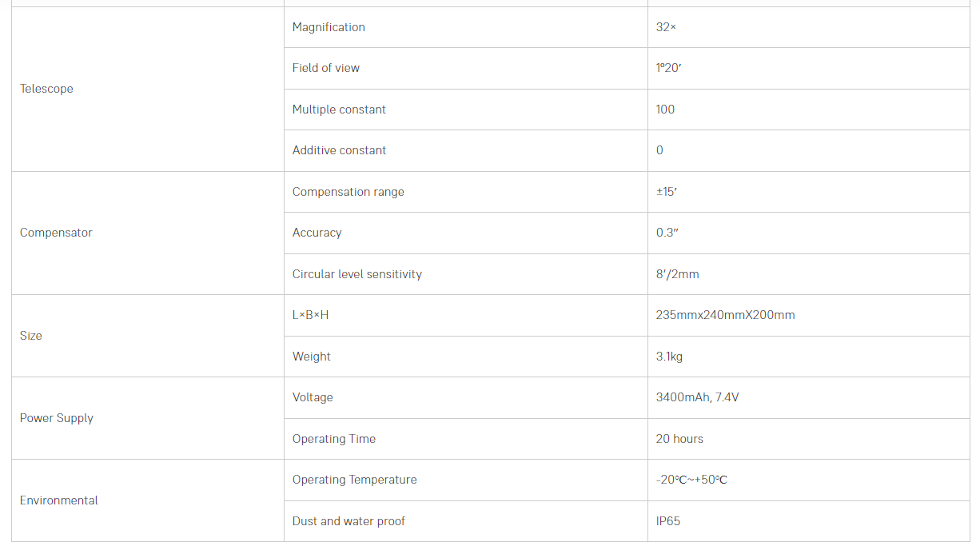Viewport: 980px width, 550px height.
Task: Select the Operating Temperature label
Action: point(355,480)
